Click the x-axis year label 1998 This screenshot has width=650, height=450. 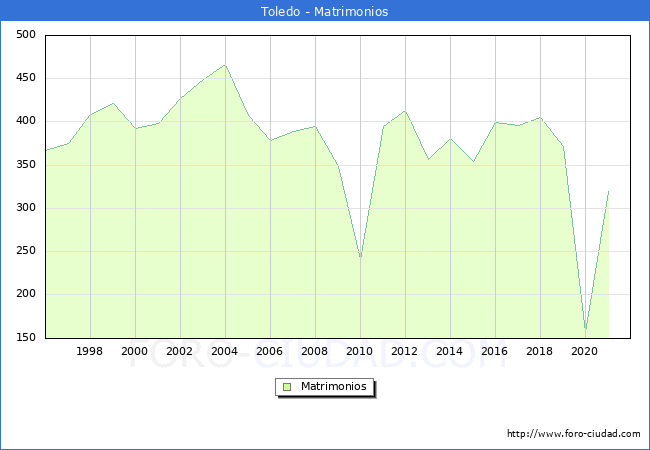click(x=90, y=351)
